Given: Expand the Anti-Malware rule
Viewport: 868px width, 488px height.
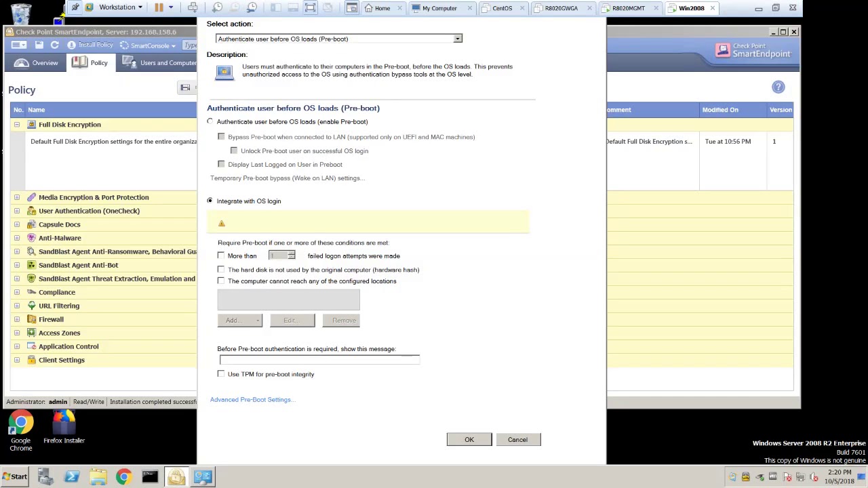Looking at the screenshot, I should [16, 238].
